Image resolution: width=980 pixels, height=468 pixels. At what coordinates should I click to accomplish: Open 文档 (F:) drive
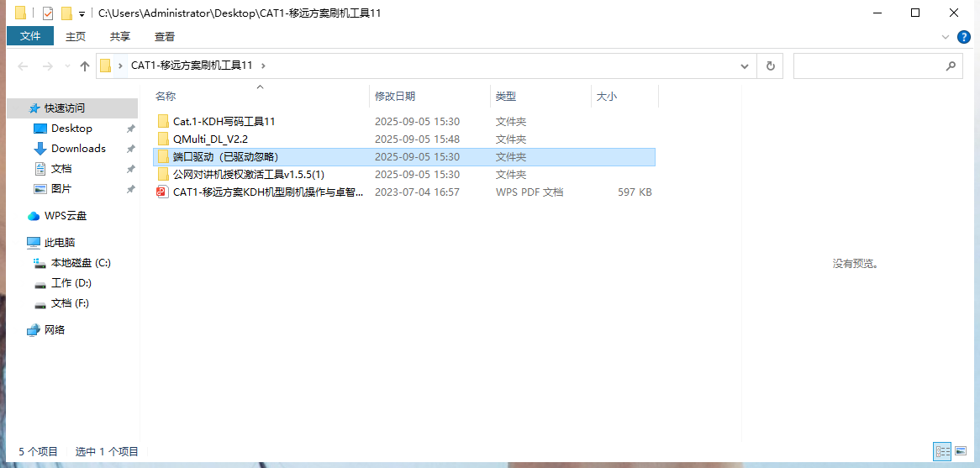[x=70, y=302]
